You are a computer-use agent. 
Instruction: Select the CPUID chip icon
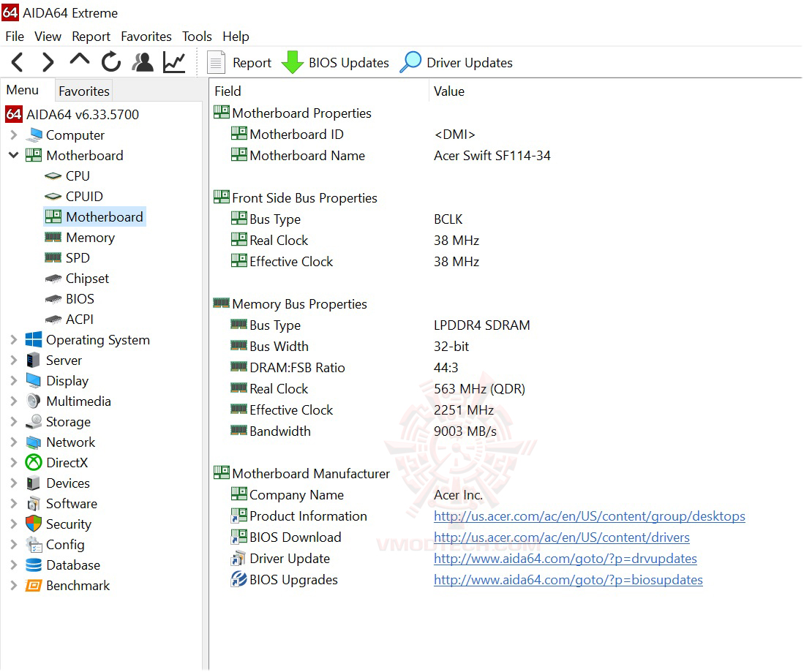(x=53, y=196)
